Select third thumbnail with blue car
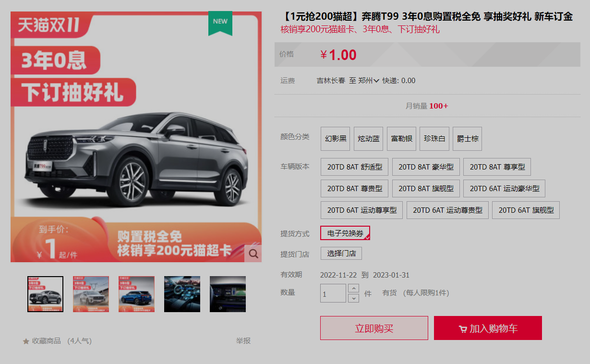 (x=136, y=294)
